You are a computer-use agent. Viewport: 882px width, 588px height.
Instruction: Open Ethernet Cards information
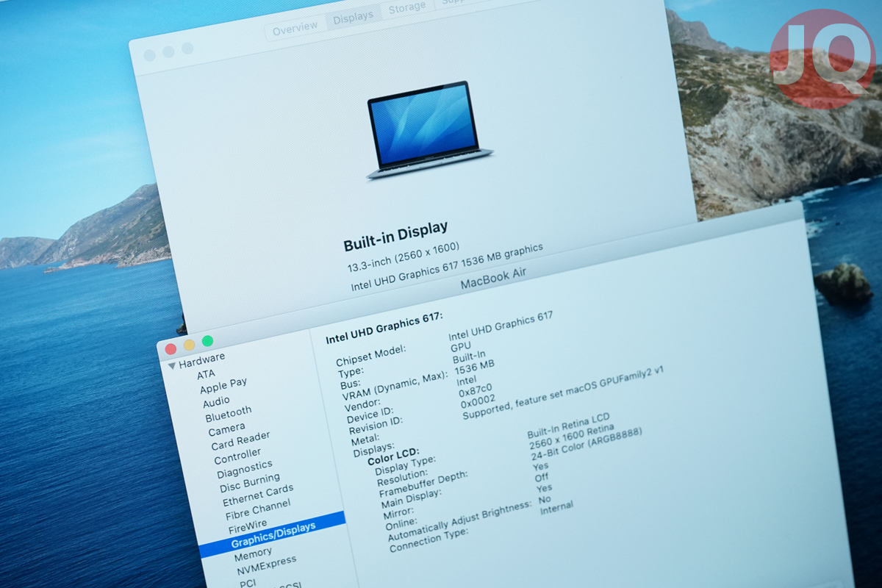(x=258, y=495)
